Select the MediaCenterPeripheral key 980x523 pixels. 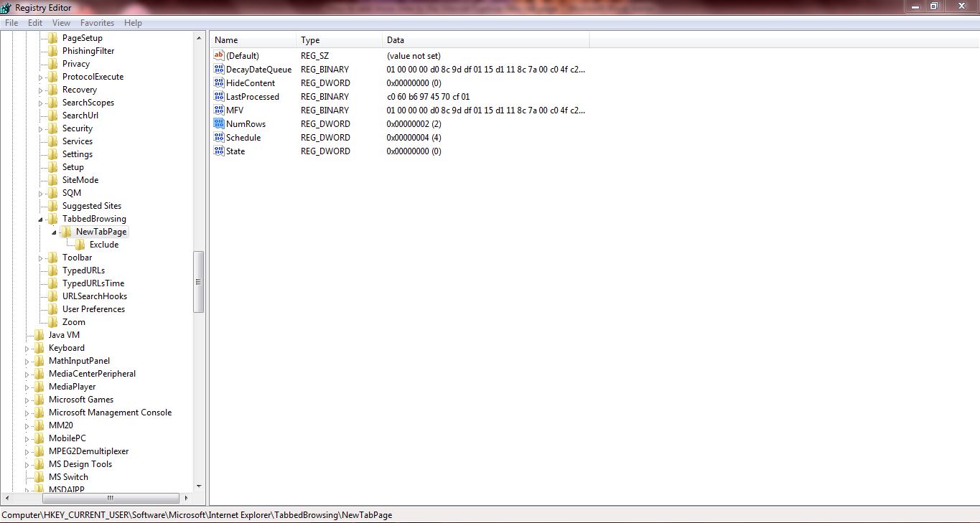tap(92, 374)
